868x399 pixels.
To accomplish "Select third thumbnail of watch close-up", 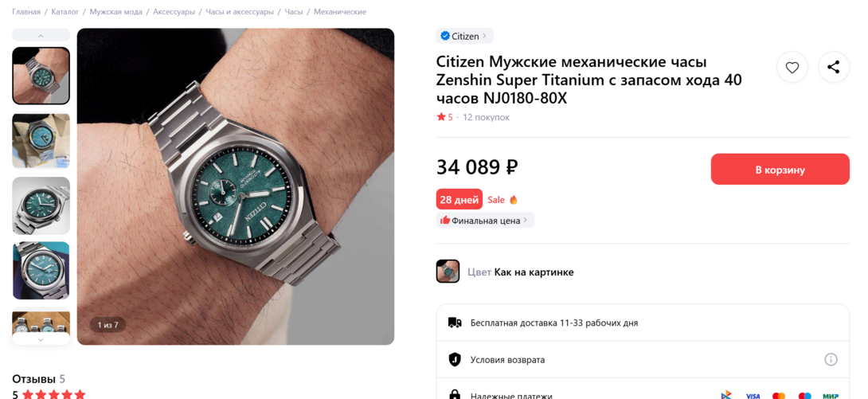I will (41, 205).
